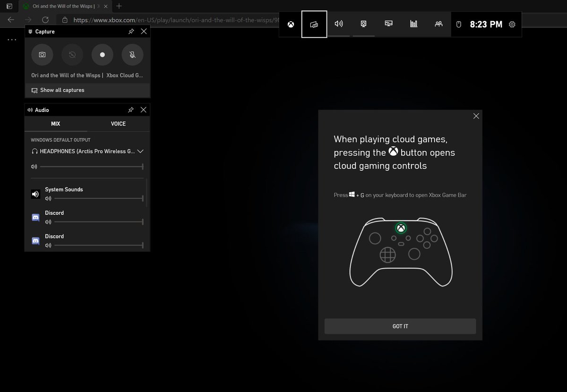Pin the Capture widget
Image resolution: width=567 pixels, height=392 pixels.
(x=131, y=32)
